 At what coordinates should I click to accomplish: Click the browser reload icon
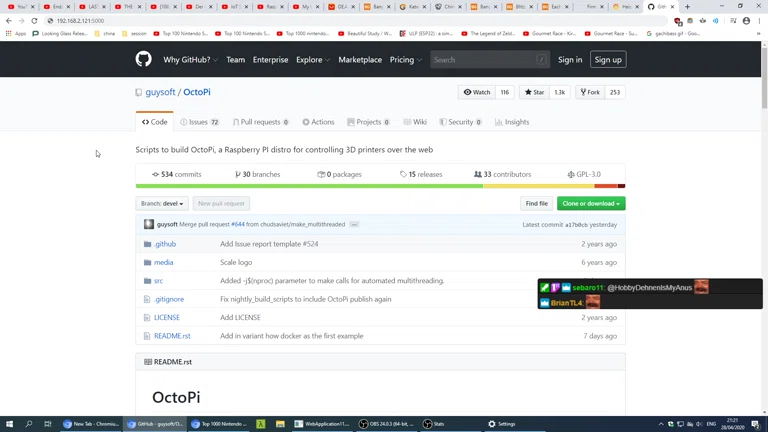[x=34, y=21]
